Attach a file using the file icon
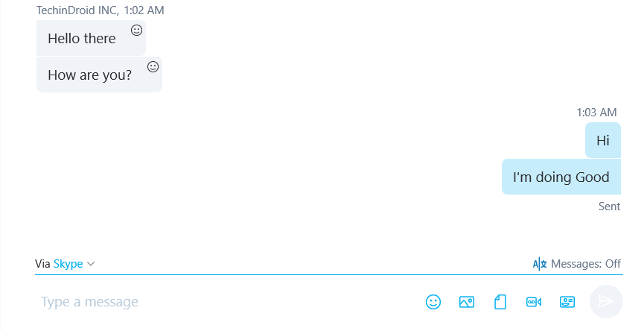 click(500, 302)
